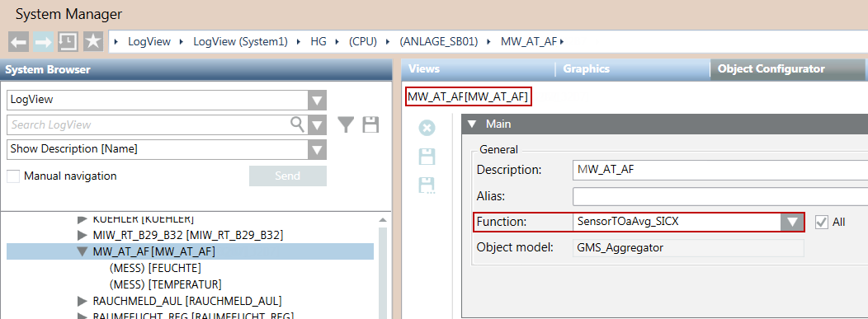
Task: Click the Send button
Action: [x=288, y=176]
